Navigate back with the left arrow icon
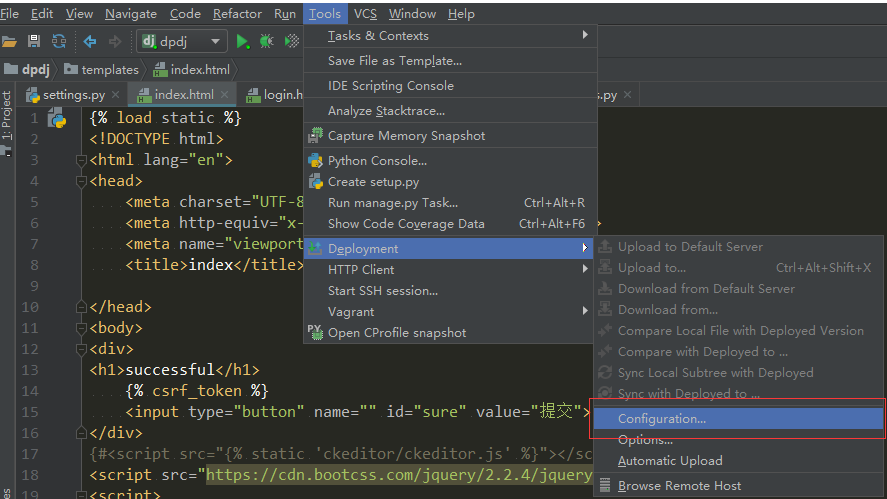 (90, 41)
